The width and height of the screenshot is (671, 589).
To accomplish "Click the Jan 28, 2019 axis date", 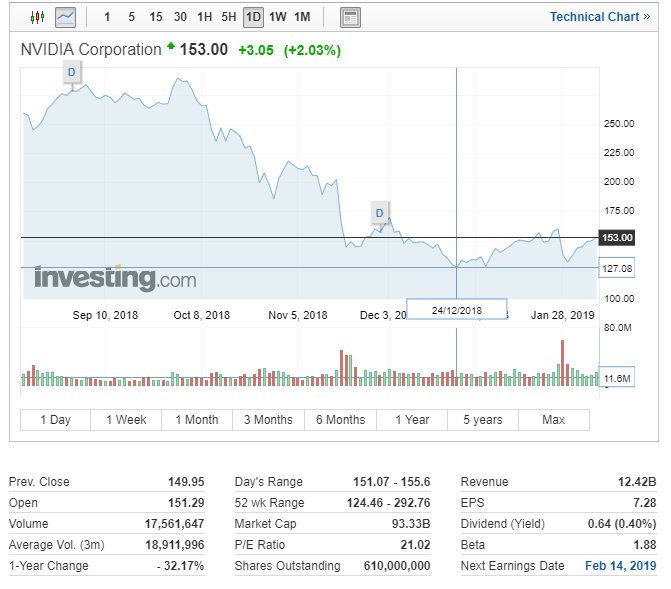I will pyautogui.click(x=563, y=315).
